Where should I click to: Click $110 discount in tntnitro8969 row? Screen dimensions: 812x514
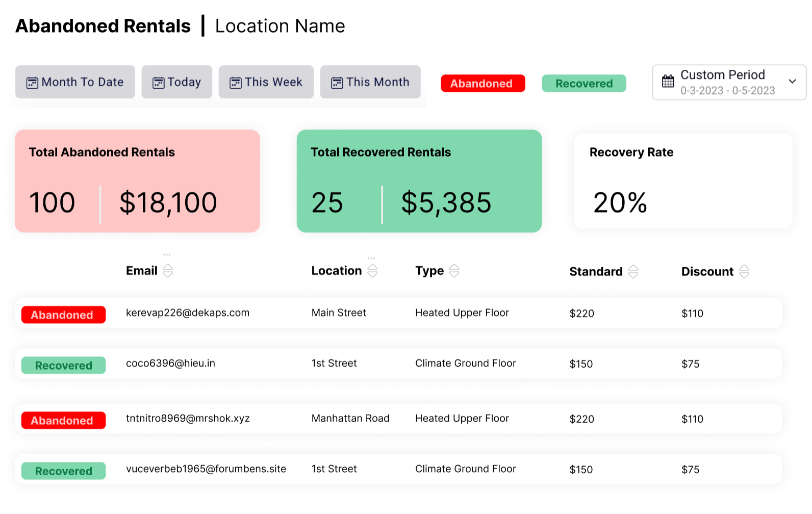tap(692, 419)
